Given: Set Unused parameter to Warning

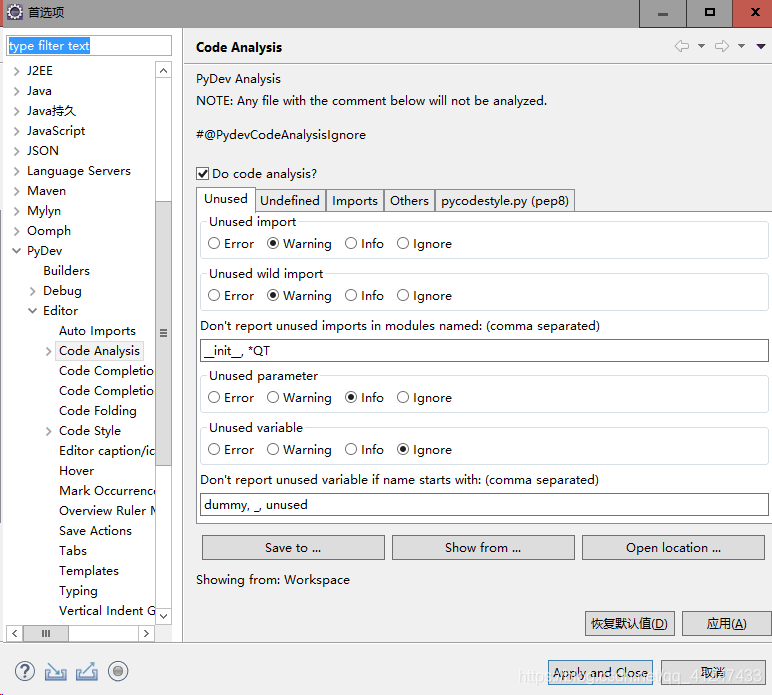Looking at the screenshot, I should tap(273, 397).
